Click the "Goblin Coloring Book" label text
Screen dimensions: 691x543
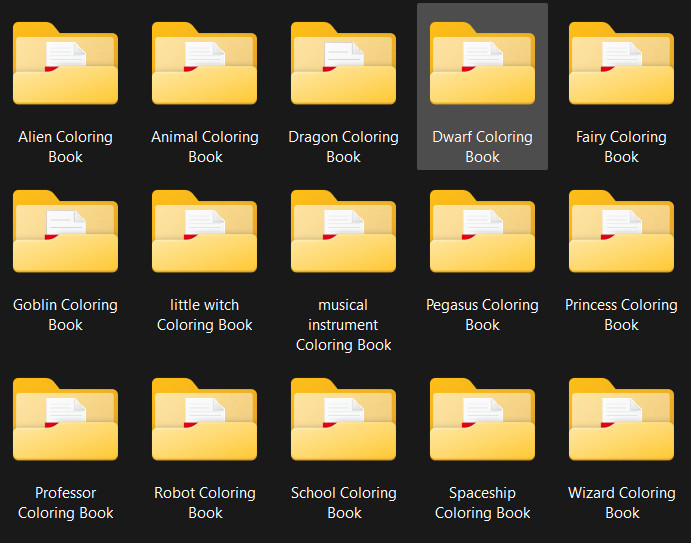pyautogui.click(x=65, y=315)
